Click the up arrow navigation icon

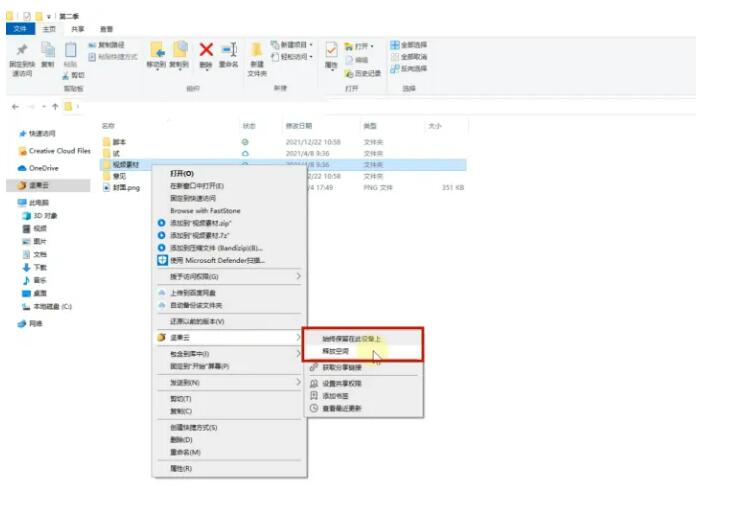tap(55, 106)
